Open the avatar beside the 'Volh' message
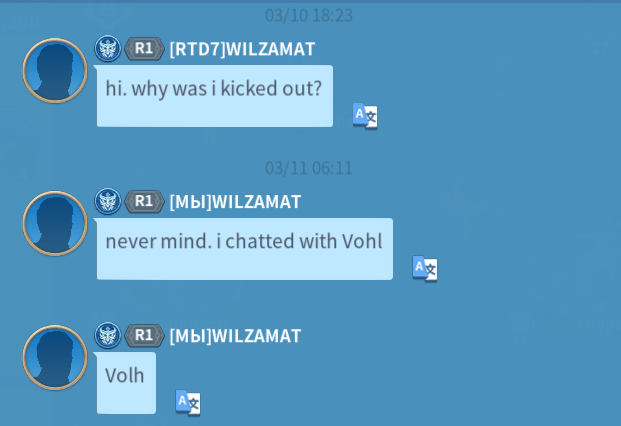The image size is (621, 426). click(55, 358)
